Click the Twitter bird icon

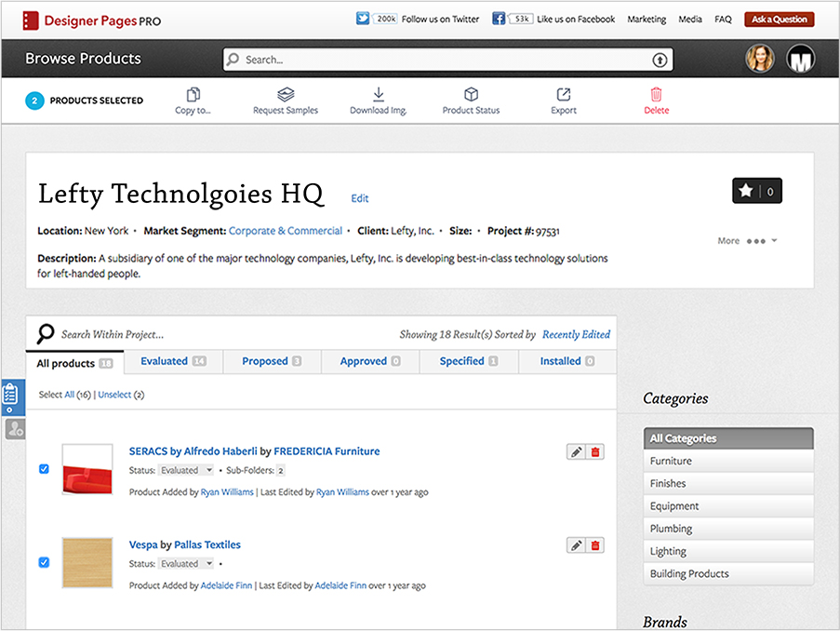point(363,19)
